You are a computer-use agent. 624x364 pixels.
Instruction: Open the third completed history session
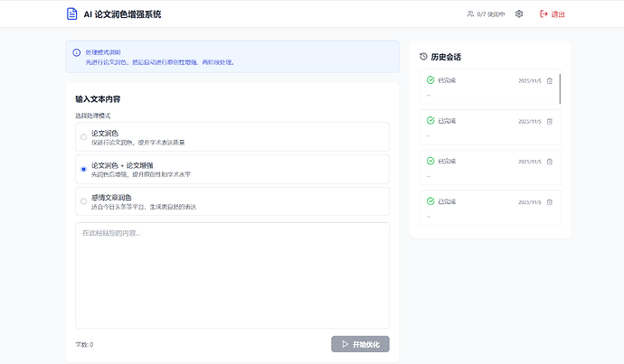point(490,167)
